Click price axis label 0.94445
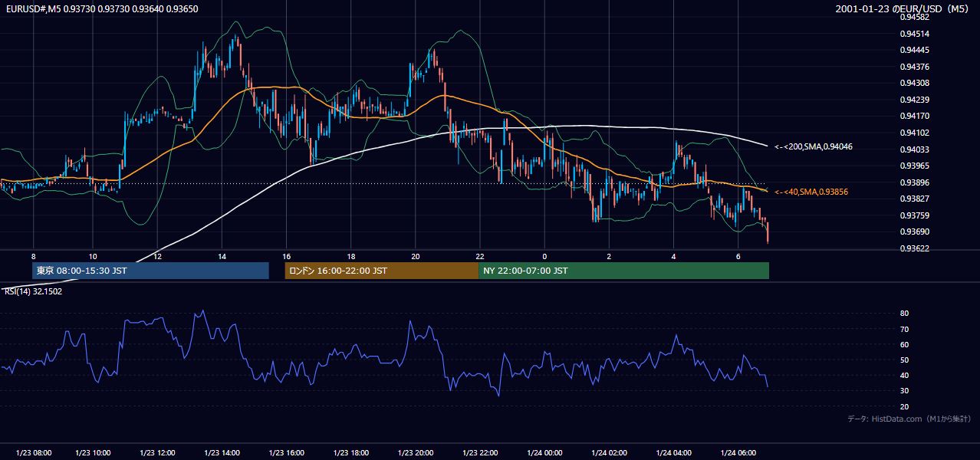The width and height of the screenshot is (980, 460). tap(915, 50)
